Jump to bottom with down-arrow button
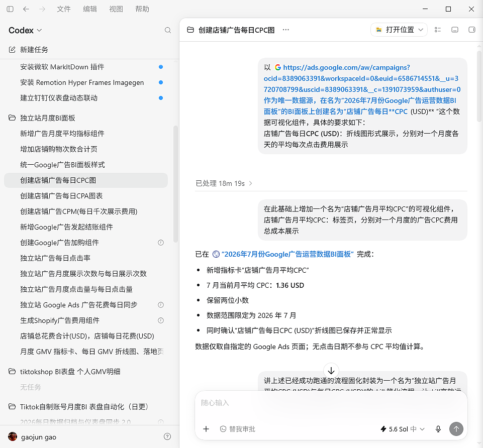The height and width of the screenshot is (448, 483). click(x=331, y=371)
